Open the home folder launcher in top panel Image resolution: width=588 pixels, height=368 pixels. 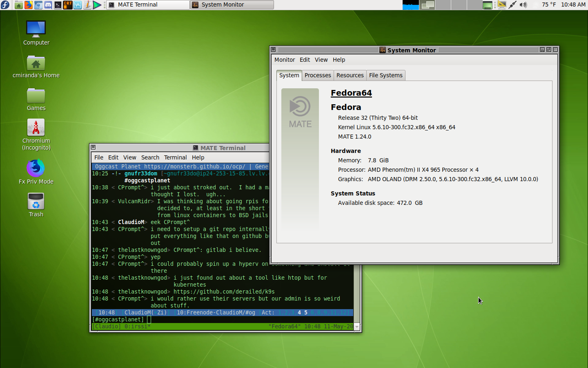(19, 5)
